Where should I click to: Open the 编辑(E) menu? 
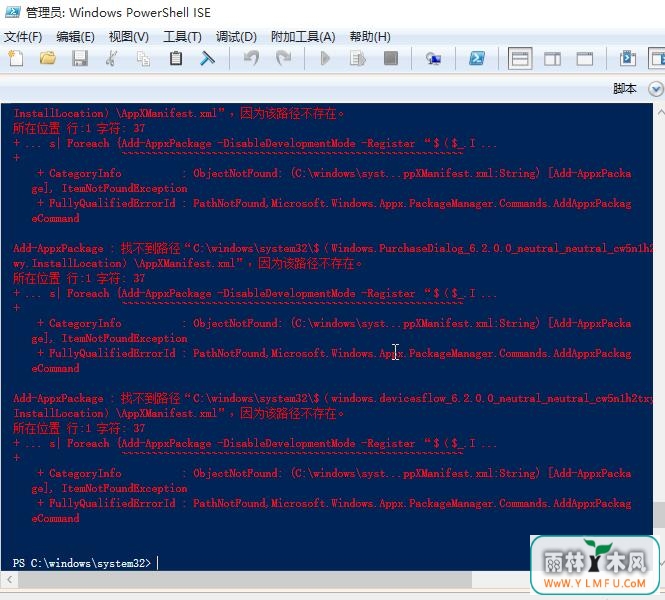[75, 37]
